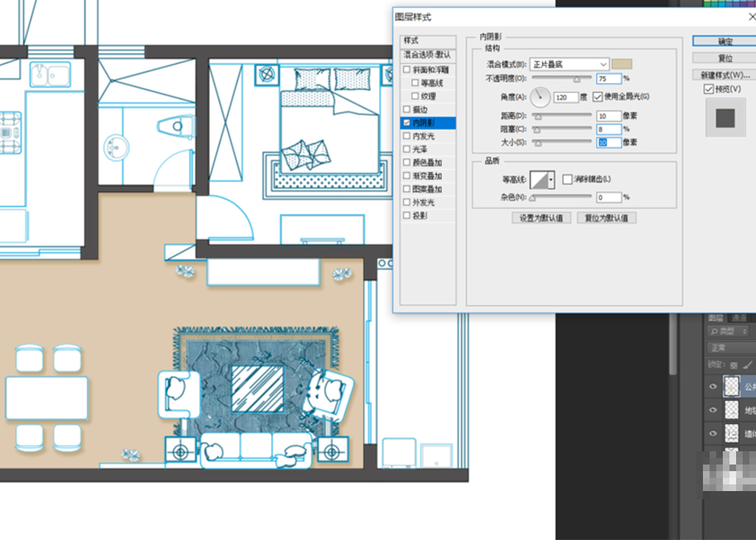Click the 阻塞 choke slider
The width and height of the screenshot is (756, 540).
point(562,129)
